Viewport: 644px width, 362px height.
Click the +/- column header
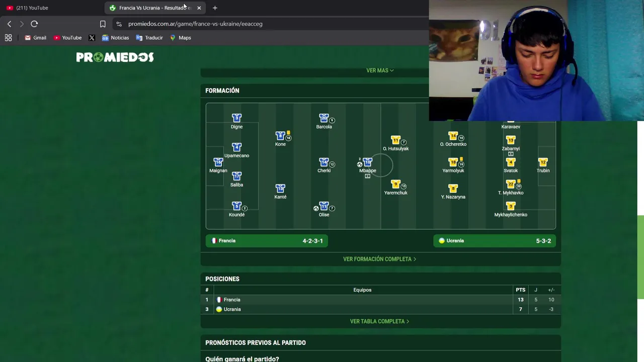pyautogui.click(x=551, y=290)
